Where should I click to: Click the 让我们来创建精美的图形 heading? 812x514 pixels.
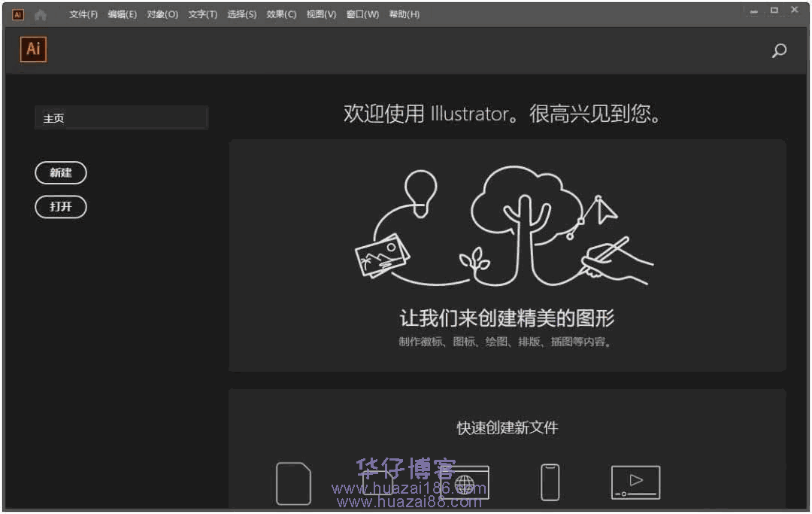coord(507,318)
